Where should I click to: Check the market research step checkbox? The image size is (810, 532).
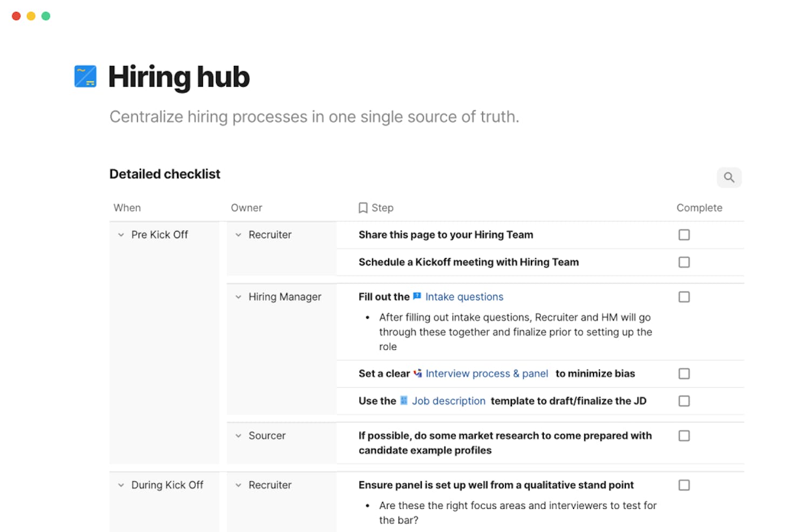(x=684, y=436)
